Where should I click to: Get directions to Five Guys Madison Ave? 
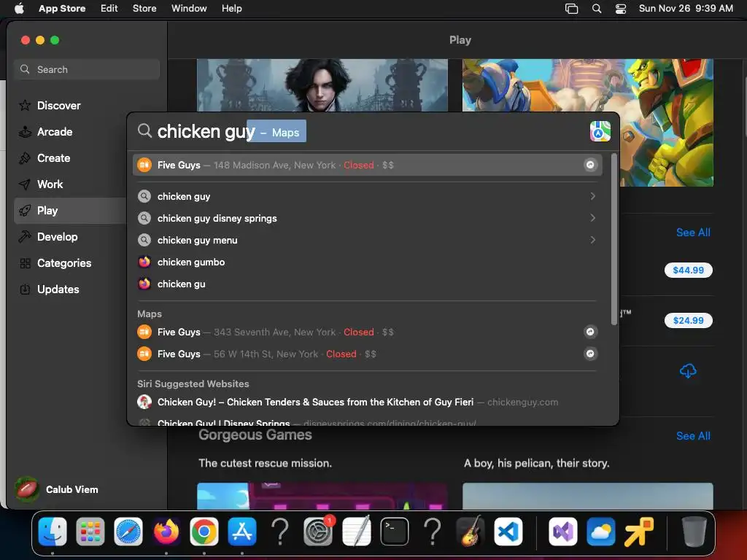[x=590, y=165]
